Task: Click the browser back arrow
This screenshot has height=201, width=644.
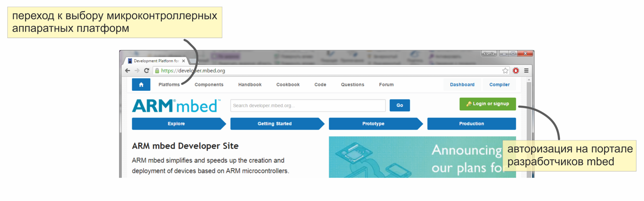Action: pos(127,71)
